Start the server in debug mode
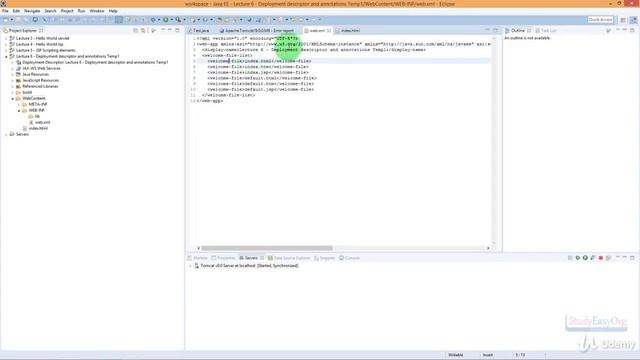 pos(578,258)
